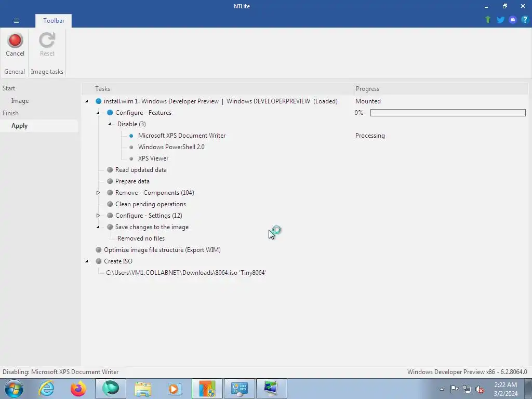Select the Removed no files row
Screen dimensions: 532x399
141,238
